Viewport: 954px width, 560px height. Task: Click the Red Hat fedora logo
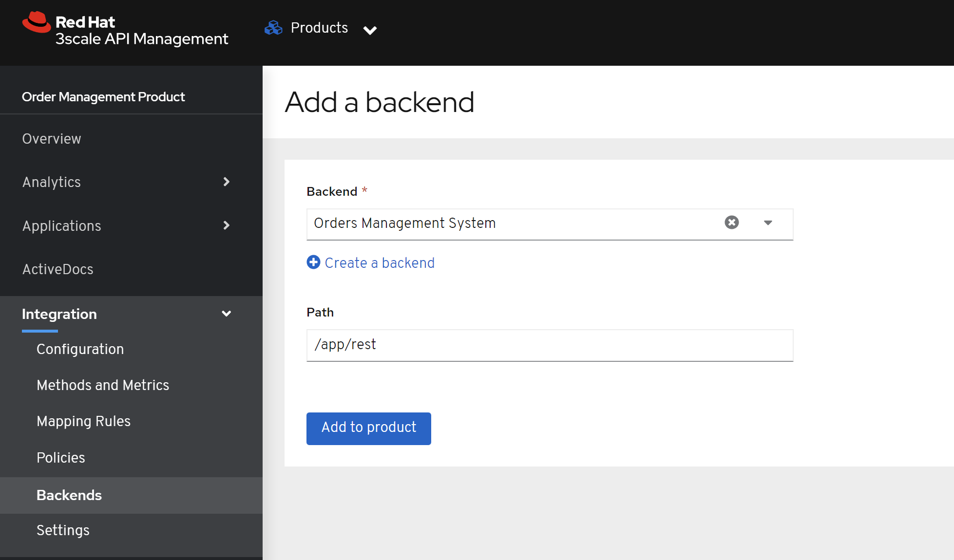(x=37, y=22)
